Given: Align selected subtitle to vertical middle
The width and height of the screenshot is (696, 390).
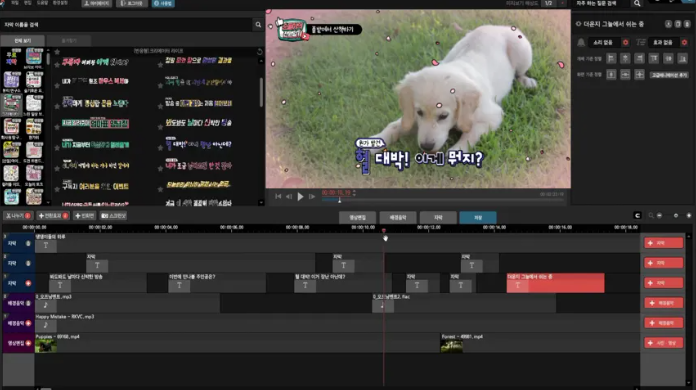Looking at the screenshot, I should (668, 58).
